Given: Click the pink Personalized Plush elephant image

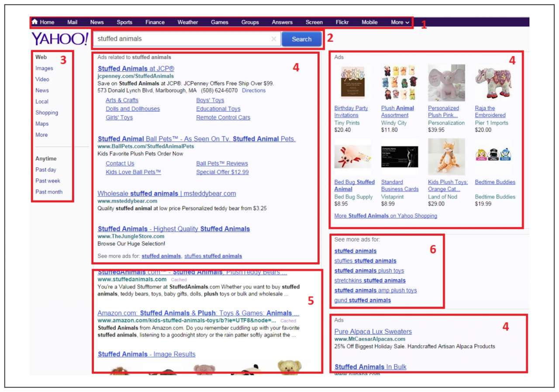Looking at the screenshot, I should 446,83.
